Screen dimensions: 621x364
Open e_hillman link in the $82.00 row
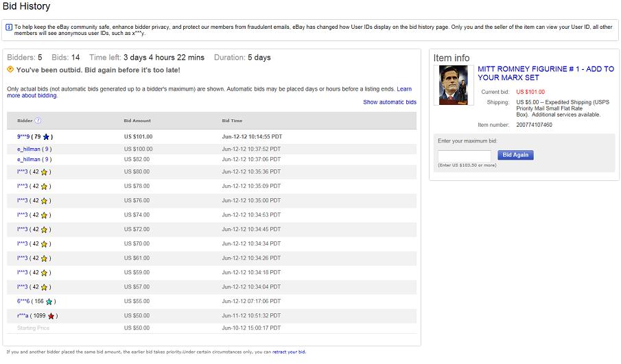(x=29, y=160)
